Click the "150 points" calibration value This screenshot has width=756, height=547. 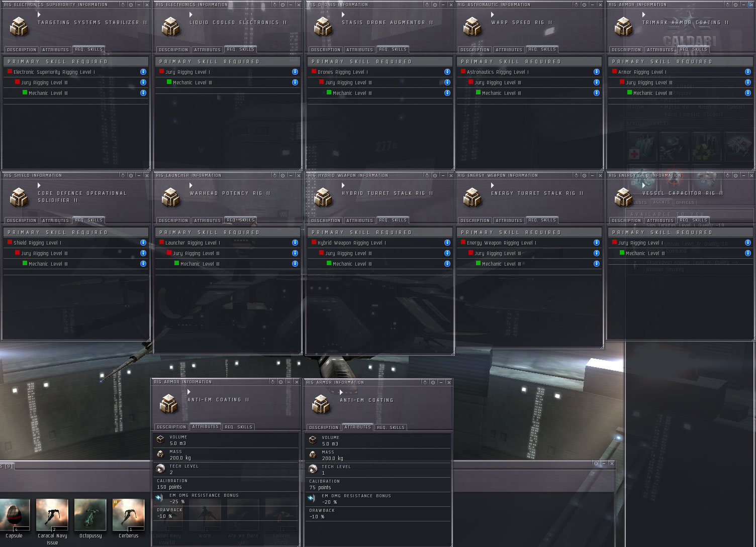coord(169,487)
